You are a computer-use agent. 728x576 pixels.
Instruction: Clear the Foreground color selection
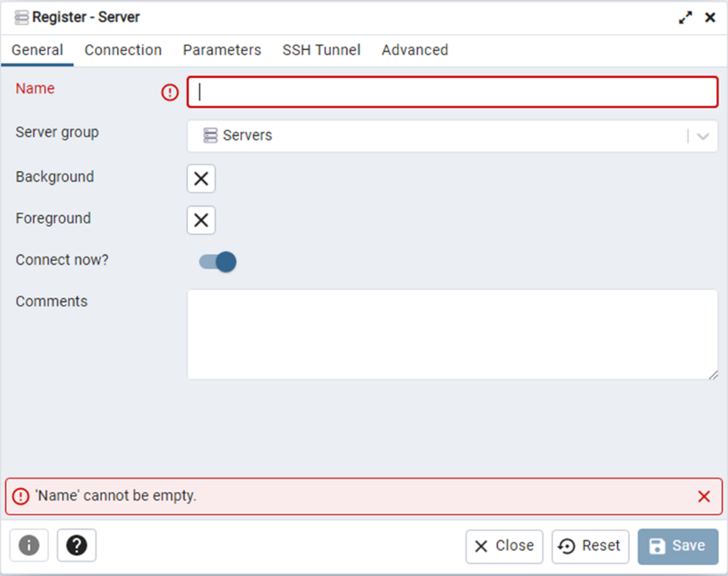point(201,220)
